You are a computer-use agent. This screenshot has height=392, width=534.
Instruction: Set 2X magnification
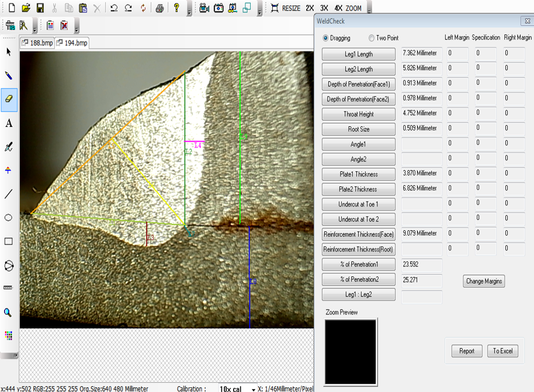pos(310,8)
